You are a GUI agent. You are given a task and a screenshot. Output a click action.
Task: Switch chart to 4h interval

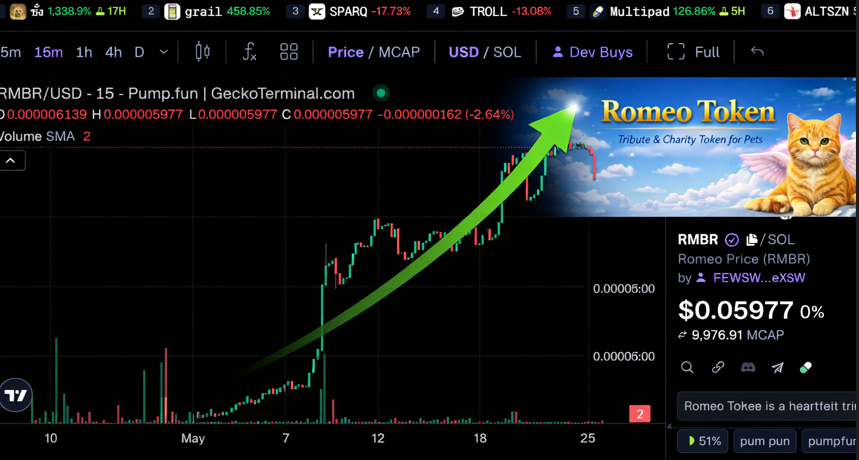[113, 53]
